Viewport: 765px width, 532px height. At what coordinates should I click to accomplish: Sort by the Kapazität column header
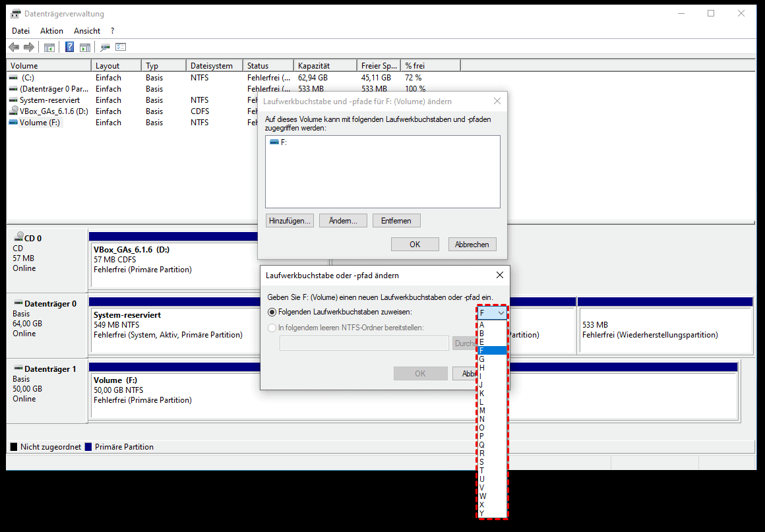[x=325, y=65]
